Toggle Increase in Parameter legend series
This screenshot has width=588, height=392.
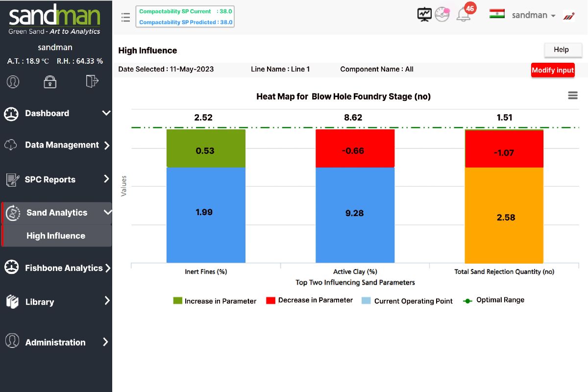point(215,301)
